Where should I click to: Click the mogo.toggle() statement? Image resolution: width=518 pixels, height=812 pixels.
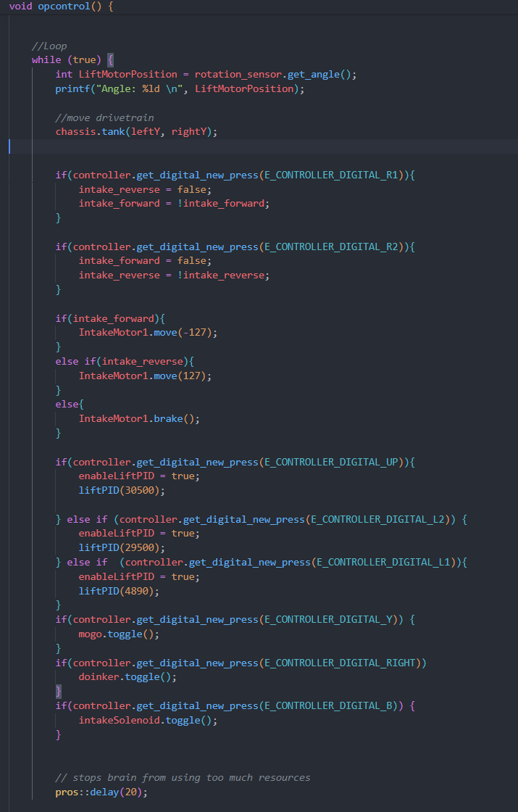pyautogui.click(x=119, y=634)
